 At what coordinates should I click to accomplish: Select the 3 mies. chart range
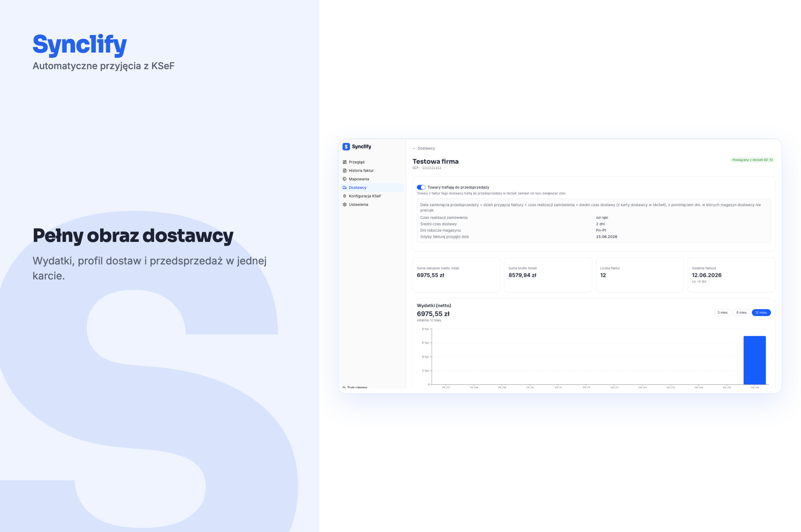point(723,313)
